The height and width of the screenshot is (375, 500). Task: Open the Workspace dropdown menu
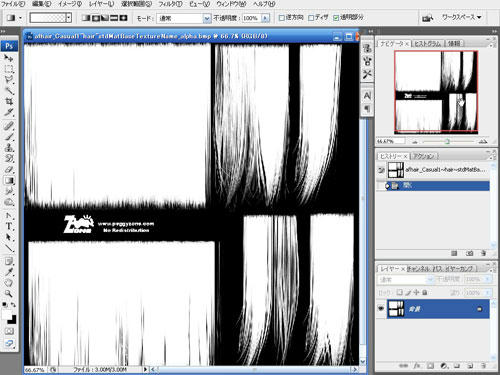click(462, 17)
